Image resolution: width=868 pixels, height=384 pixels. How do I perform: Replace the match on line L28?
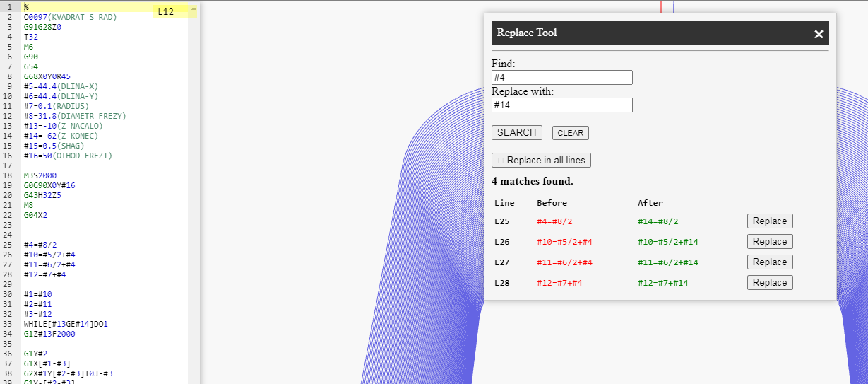tap(770, 283)
